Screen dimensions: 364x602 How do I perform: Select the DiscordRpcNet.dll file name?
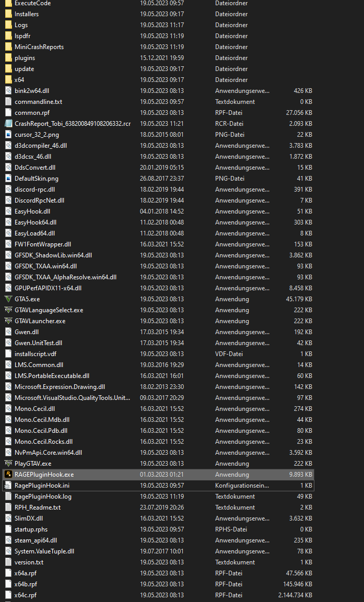pyautogui.click(x=40, y=200)
